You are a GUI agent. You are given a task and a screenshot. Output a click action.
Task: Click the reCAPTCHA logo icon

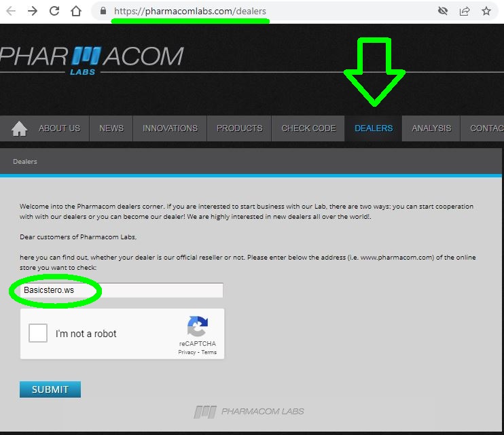pos(198,326)
